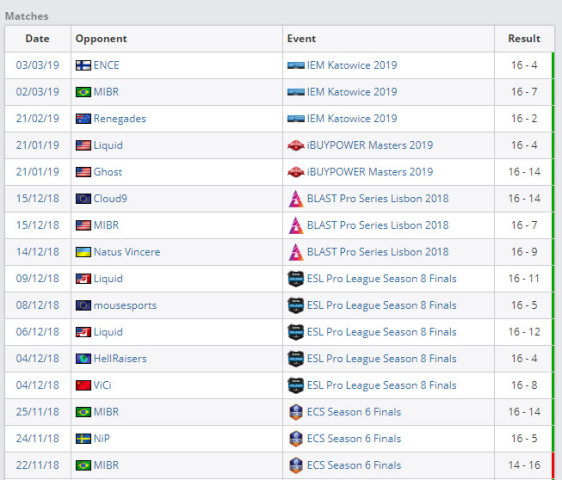Image resolution: width=562 pixels, height=480 pixels.
Task: Open the ENCE team link
Action: [x=106, y=65]
